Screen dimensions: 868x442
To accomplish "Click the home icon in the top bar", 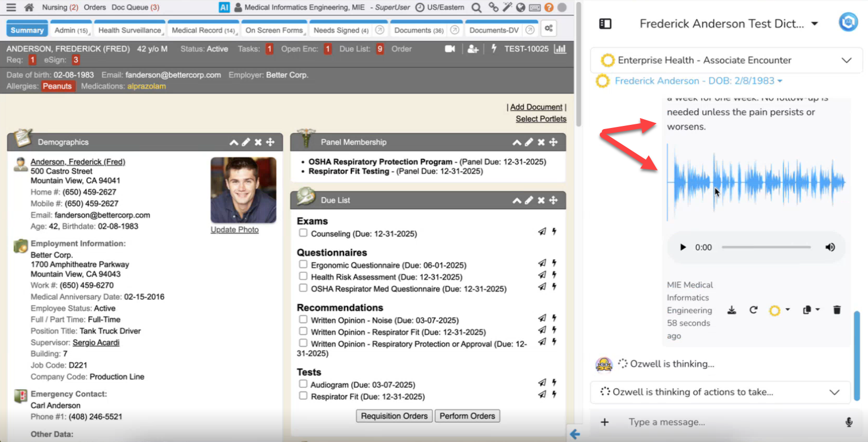I will click(x=29, y=7).
